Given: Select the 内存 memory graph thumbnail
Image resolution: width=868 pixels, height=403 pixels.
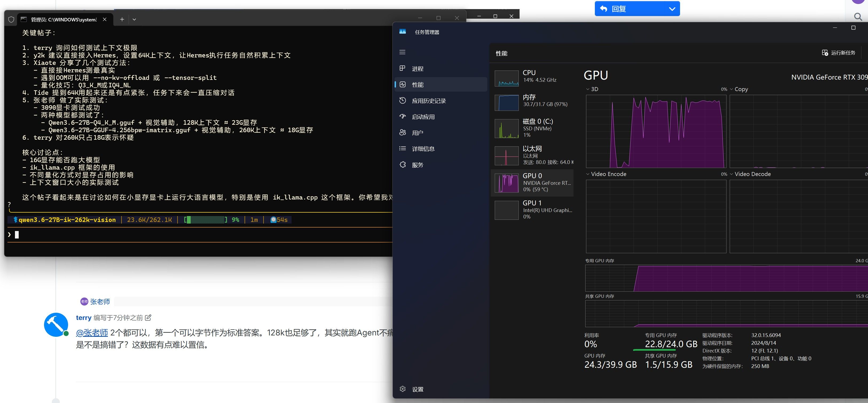Looking at the screenshot, I should pyautogui.click(x=506, y=103).
